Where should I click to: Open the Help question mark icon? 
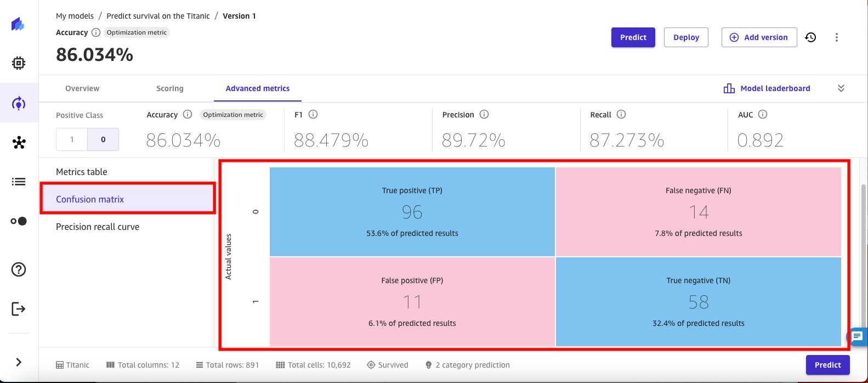[x=19, y=269]
